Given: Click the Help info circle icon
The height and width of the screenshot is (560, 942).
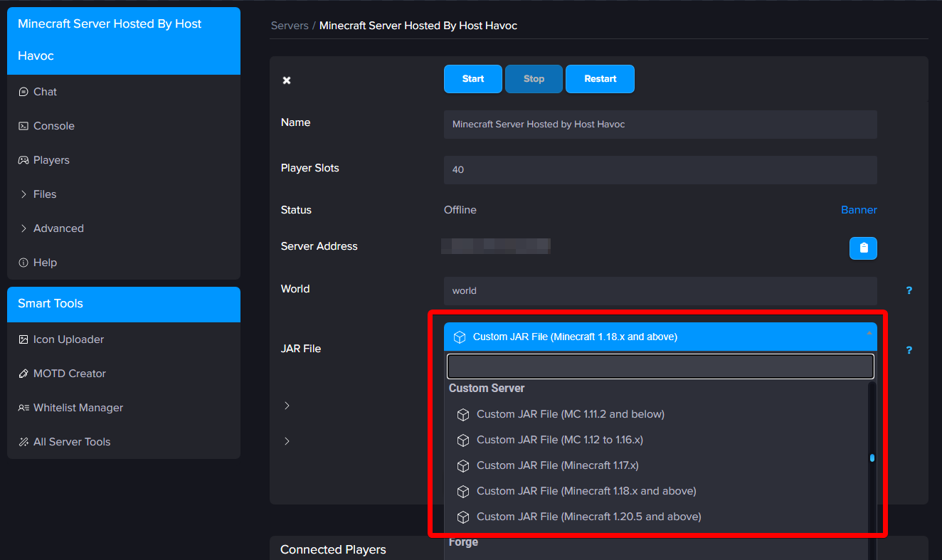Looking at the screenshot, I should pyautogui.click(x=23, y=263).
